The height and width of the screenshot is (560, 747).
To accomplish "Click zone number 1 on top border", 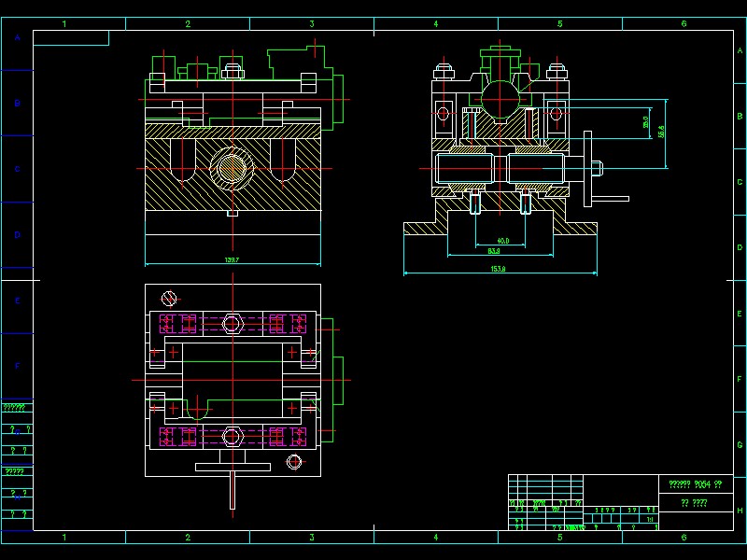I will (64, 24).
